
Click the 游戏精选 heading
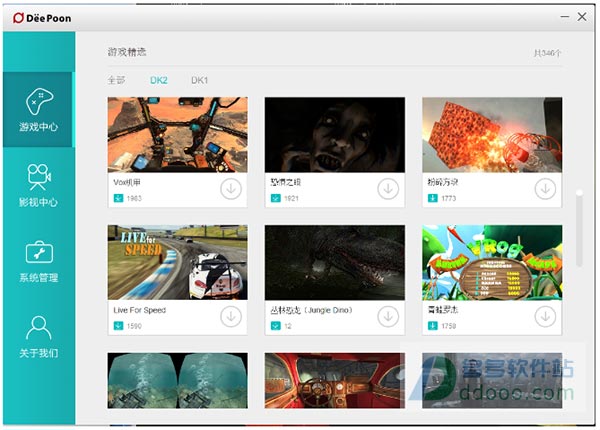point(127,52)
